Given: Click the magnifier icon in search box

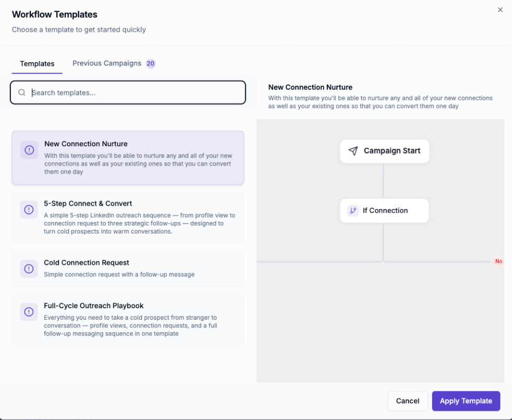Looking at the screenshot, I should coord(22,92).
